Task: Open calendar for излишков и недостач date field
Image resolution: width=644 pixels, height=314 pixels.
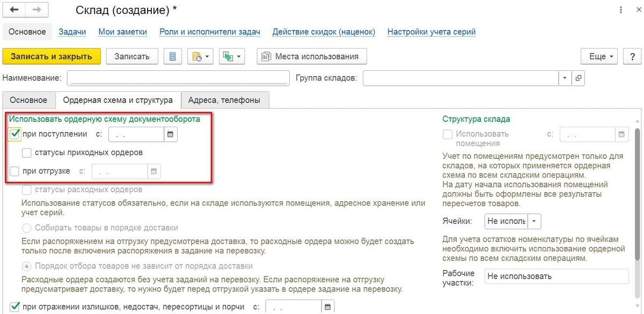Action: click(328, 306)
